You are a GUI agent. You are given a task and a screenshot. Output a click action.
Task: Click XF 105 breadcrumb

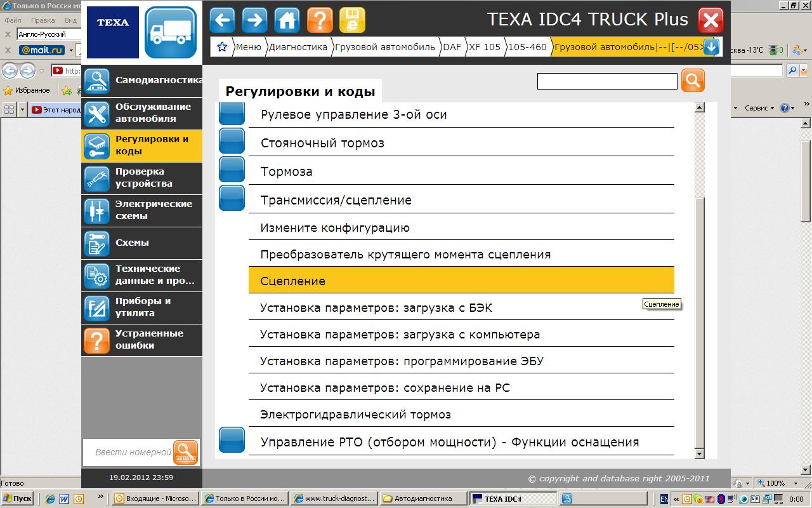pyautogui.click(x=485, y=47)
